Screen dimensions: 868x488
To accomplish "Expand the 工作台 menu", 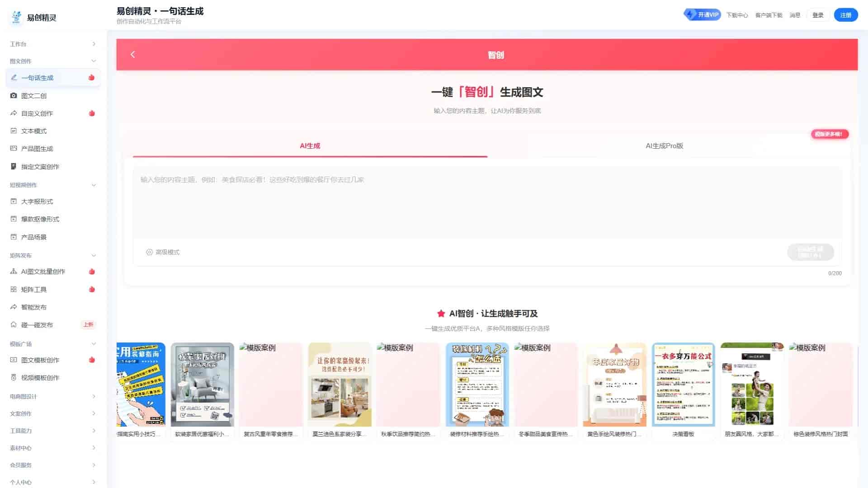I will 53,44.
